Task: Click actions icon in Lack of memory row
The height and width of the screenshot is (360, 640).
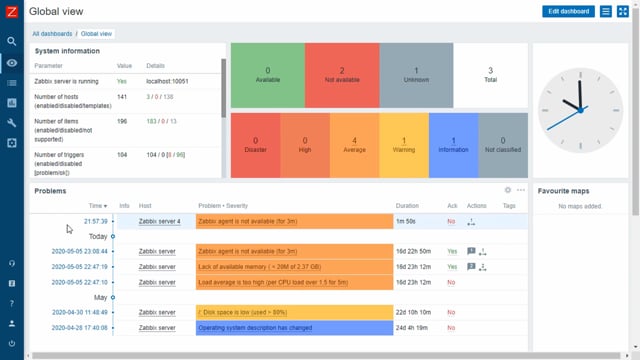Action: [482, 267]
